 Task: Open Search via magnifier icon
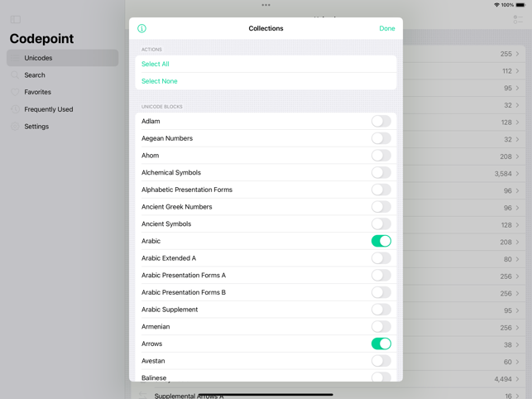[x=15, y=75]
